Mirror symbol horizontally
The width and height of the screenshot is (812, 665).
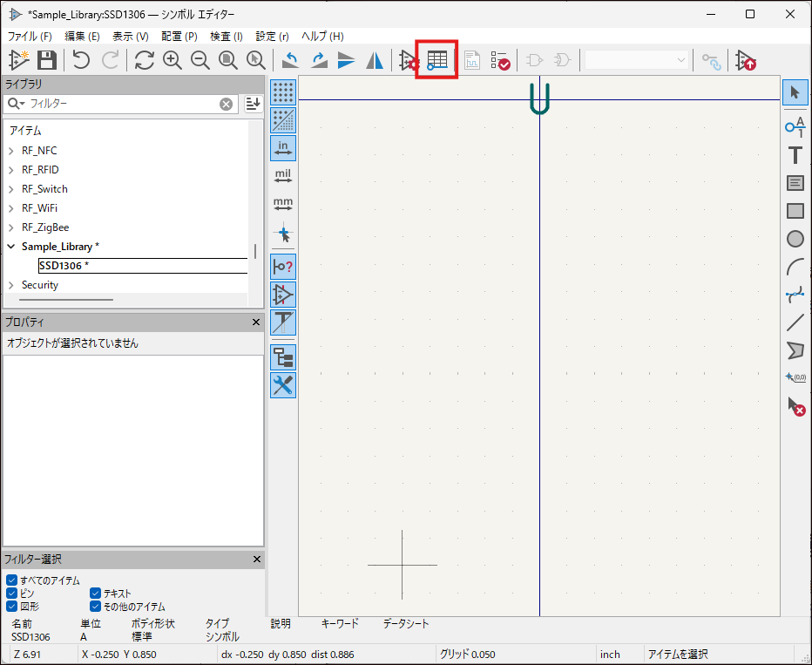tap(375, 60)
